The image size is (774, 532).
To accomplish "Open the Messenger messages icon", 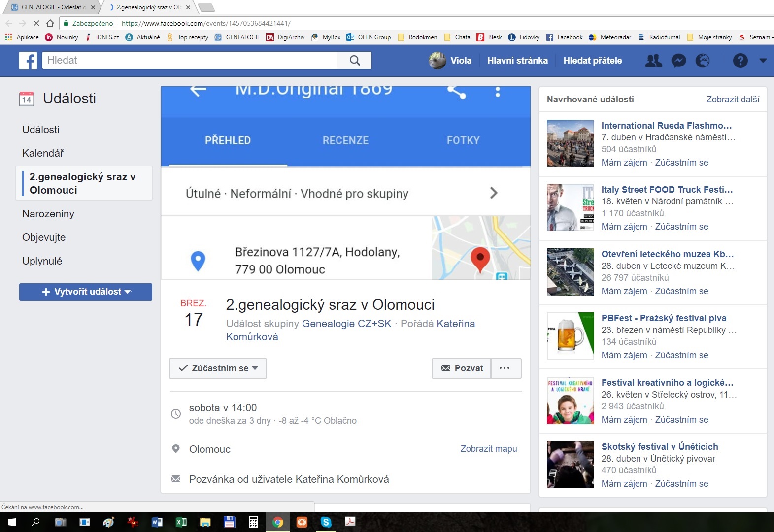I will [x=678, y=61].
